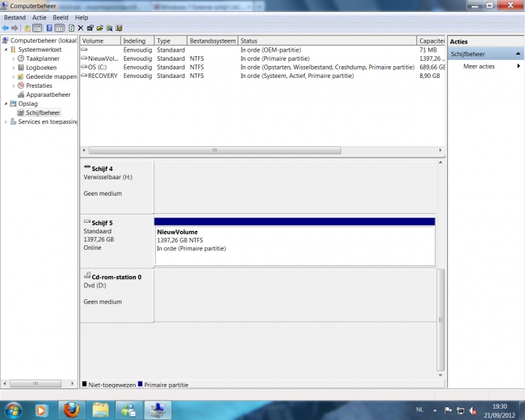525x420 pixels.
Task: Open the Meer acties submenu arrow
Action: pos(518,66)
